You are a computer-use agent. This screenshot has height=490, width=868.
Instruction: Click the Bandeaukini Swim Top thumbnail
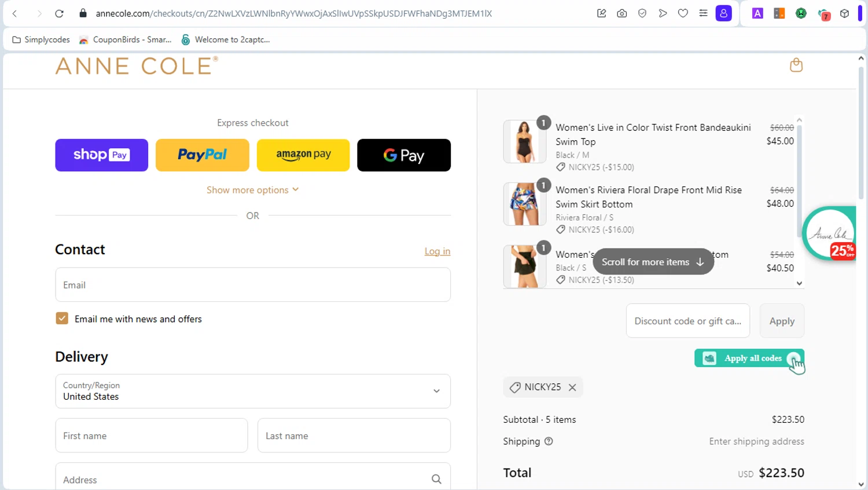[x=524, y=141]
